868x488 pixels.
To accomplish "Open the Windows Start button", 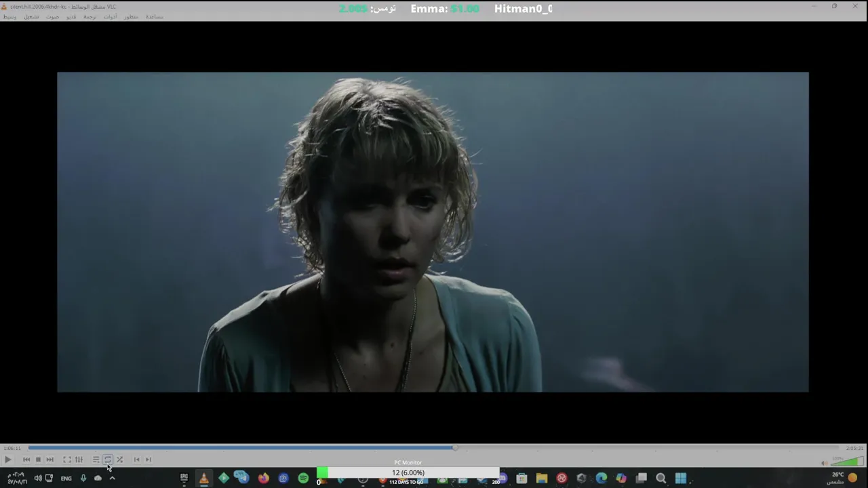I will coord(681,478).
